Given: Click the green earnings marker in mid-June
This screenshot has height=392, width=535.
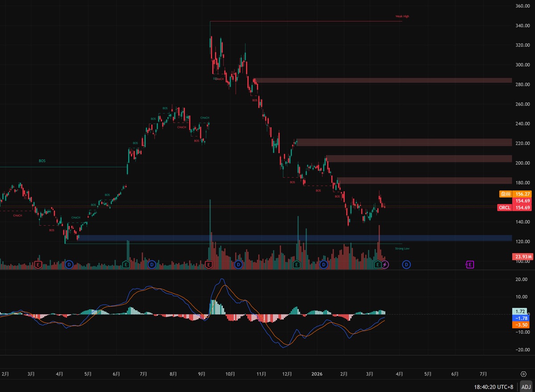Looking at the screenshot, I should pos(126,265).
